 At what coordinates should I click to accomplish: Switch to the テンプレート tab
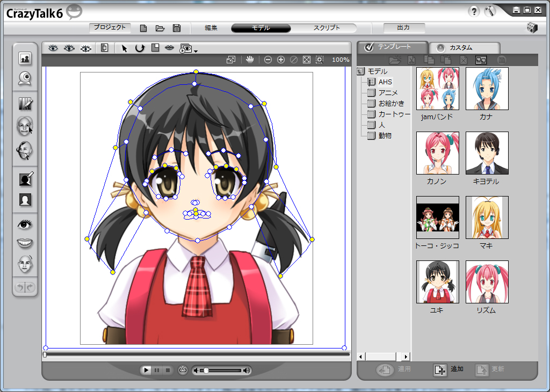pos(392,47)
